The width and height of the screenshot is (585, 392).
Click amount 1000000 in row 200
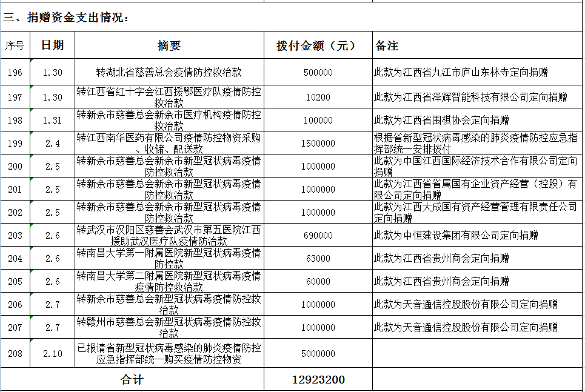[318, 167]
